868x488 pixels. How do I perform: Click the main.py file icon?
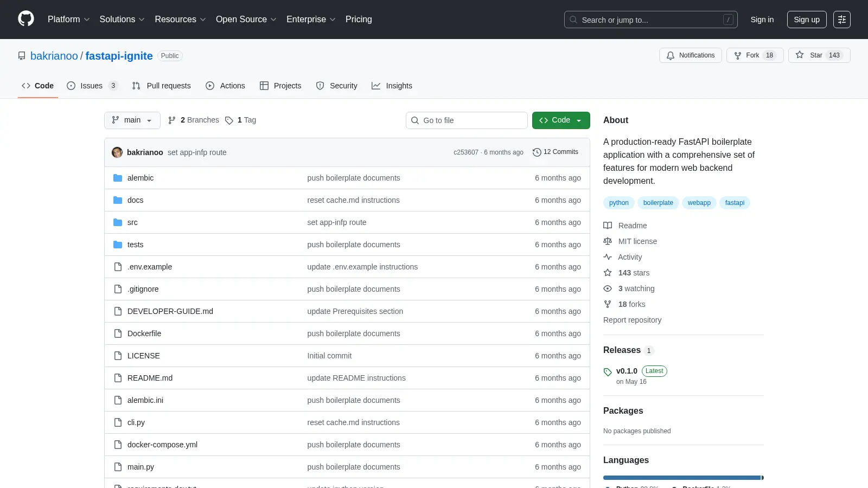click(x=118, y=467)
